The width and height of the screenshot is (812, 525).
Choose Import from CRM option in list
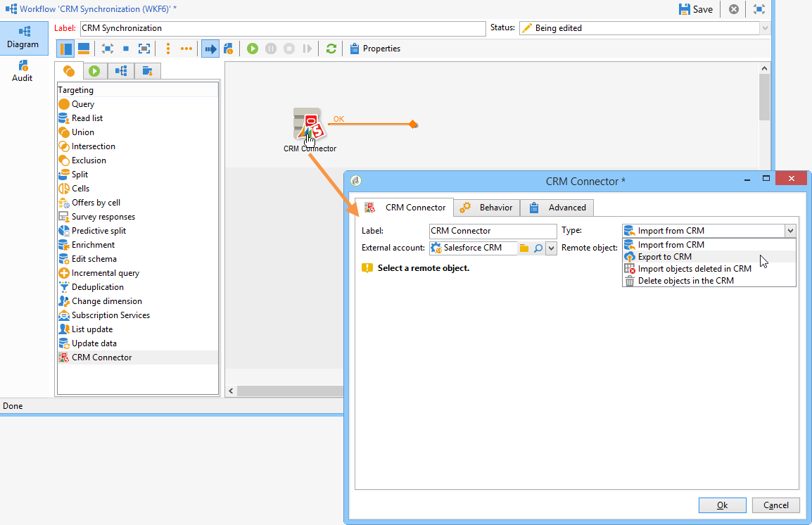[709, 245]
